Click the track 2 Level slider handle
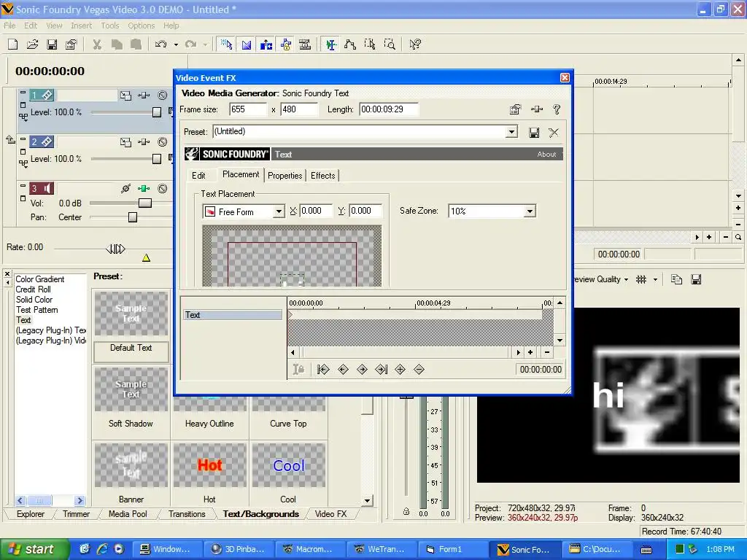 click(x=157, y=158)
